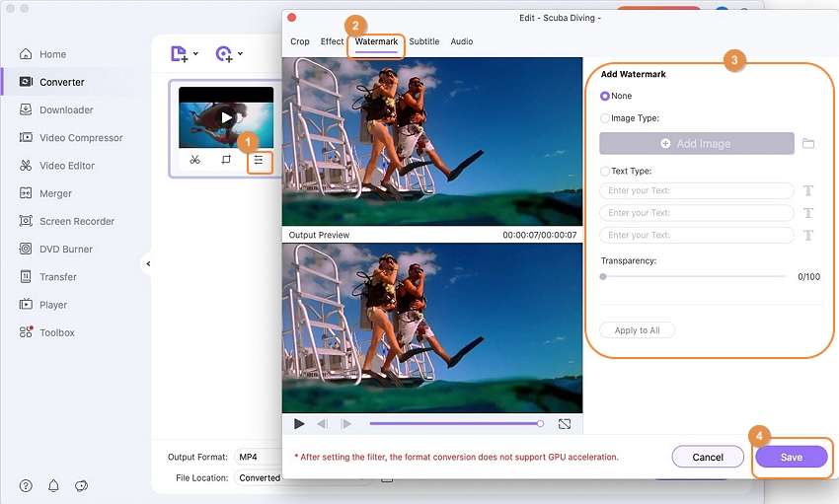The height and width of the screenshot is (504, 839).
Task: Open font settings for third text field
Action: pyautogui.click(x=808, y=235)
